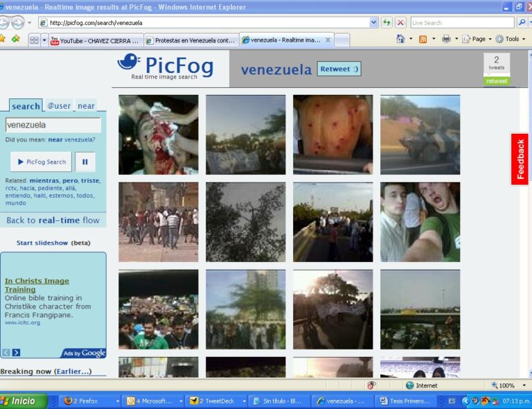Image resolution: width=532 pixels, height=409 pixels.
Task: Click the Print icon in toolbar
Action: tap(446, 40)
